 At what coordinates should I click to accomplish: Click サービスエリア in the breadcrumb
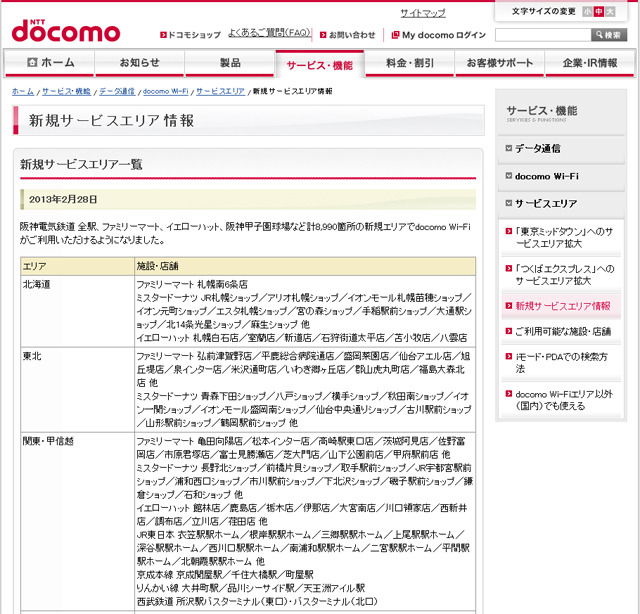tap(220, 91)
